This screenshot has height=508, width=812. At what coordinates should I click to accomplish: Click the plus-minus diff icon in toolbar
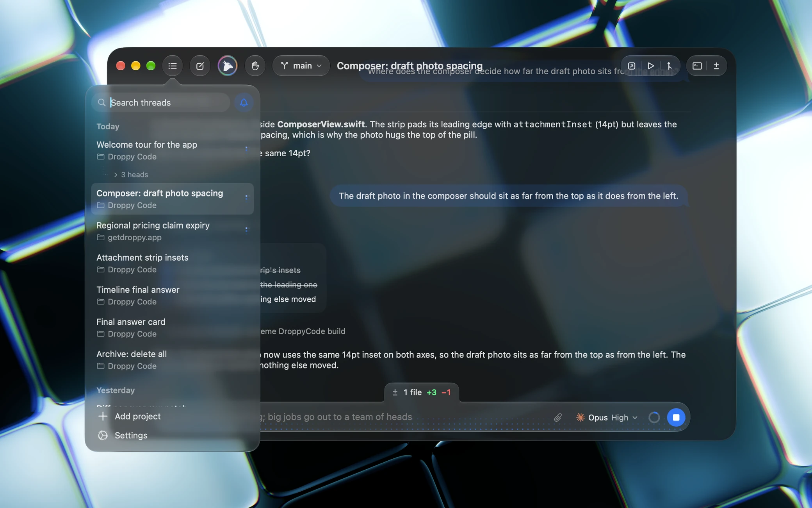pos(716,66)
